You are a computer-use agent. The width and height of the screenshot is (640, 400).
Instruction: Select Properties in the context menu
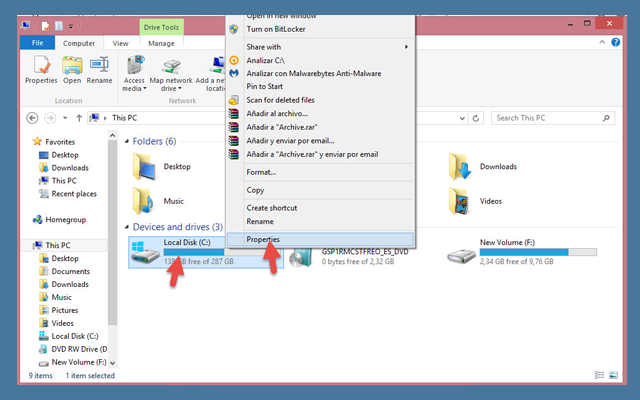[x=262, y=239]
